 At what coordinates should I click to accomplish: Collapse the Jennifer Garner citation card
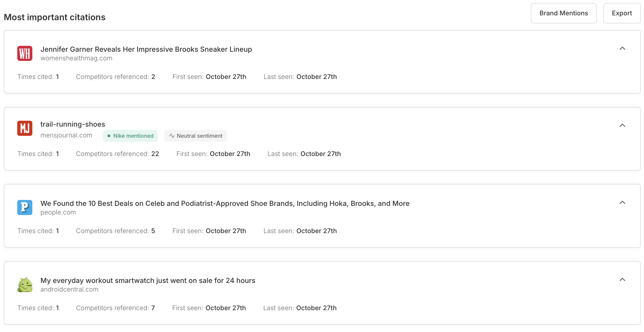(622, 49)
